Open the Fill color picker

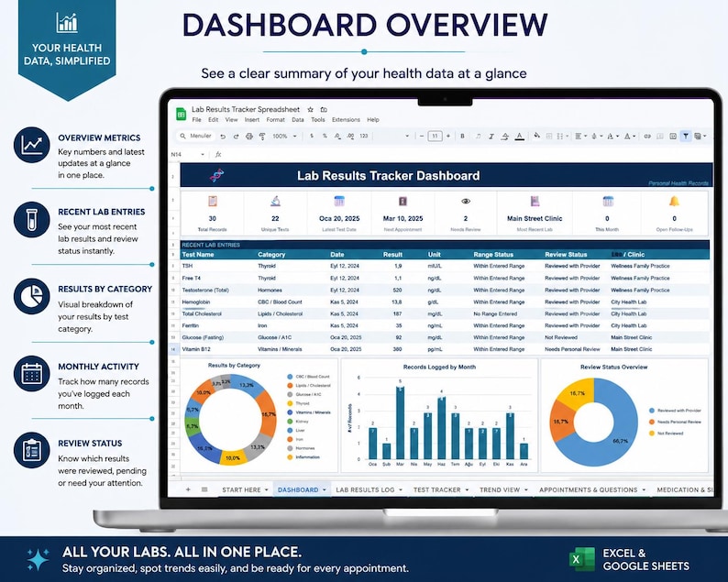pyautogui.click(x=537, y=136)
